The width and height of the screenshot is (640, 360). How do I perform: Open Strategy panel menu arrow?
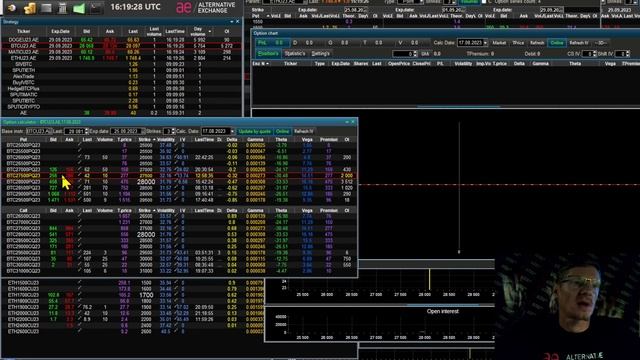point(231,22)
